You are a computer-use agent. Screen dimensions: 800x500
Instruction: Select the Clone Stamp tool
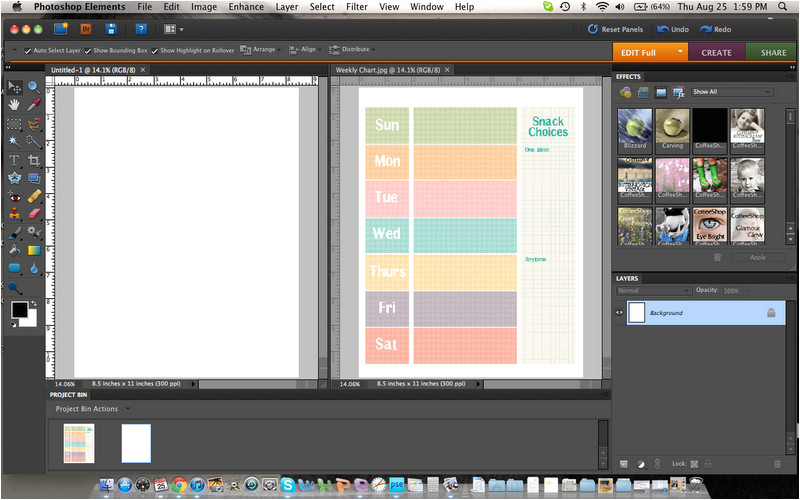(x=14, y=214)
